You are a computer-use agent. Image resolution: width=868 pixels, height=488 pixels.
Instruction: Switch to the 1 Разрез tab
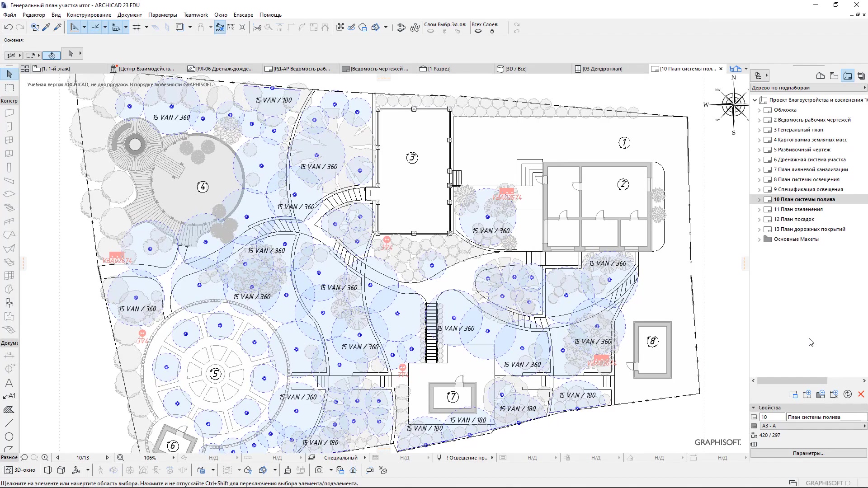tap(440, 69)
